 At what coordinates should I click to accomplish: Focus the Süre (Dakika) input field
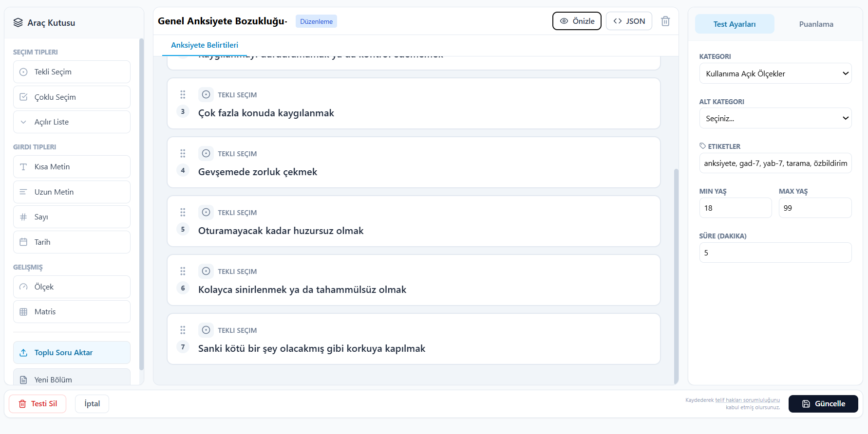tap(775, 253)
